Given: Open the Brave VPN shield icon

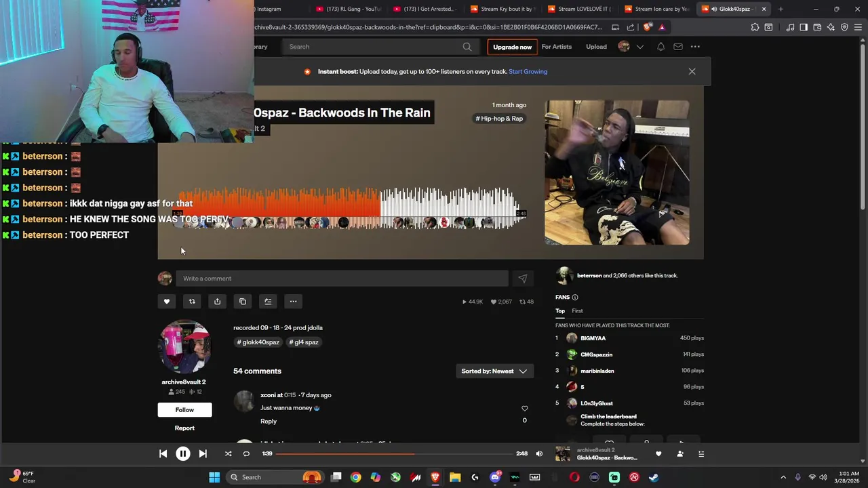Looking at the screenshot, I should coord(844,27).
